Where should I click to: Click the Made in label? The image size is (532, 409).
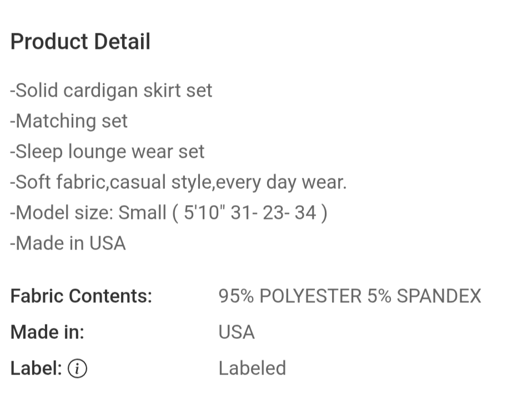click(x=48, y=332)
